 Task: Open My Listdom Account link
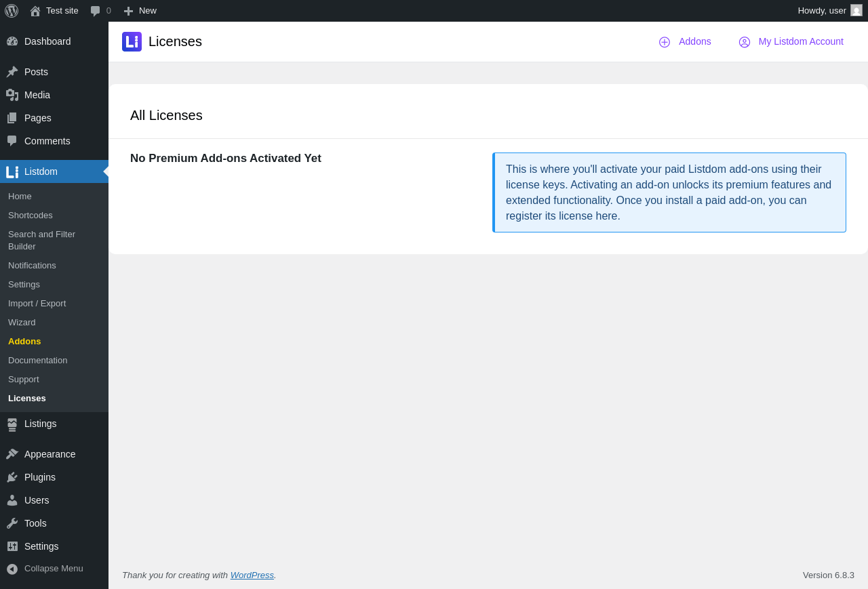[x=800, y=41]
